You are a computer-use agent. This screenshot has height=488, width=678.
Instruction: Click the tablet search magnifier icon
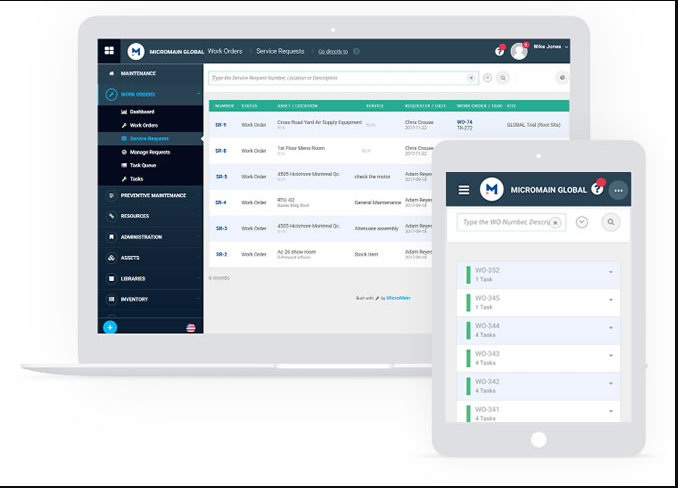point(610,222)
